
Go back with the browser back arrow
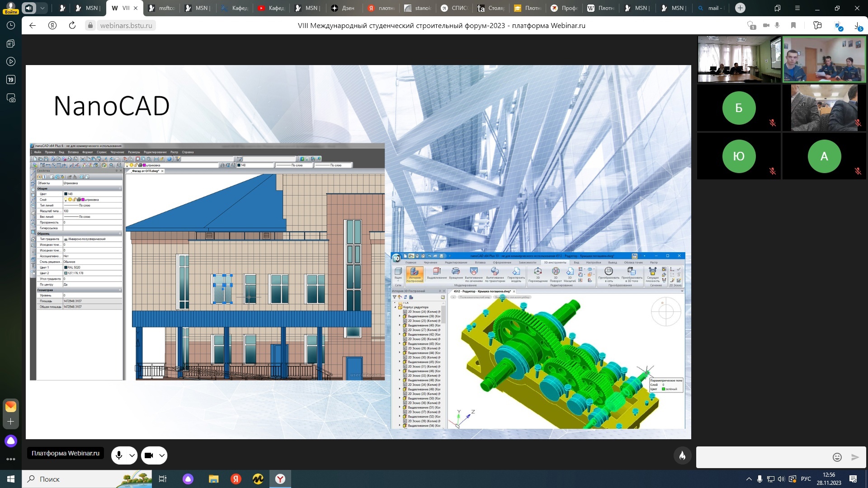click(33, 26)
